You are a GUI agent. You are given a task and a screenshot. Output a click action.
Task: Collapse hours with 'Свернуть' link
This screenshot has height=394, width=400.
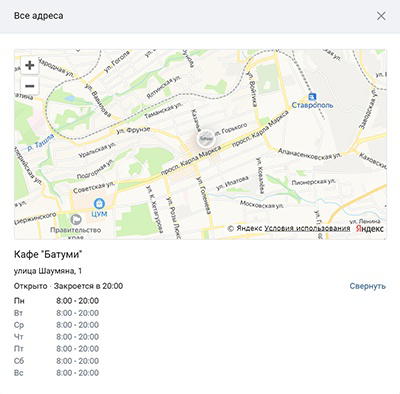pyautogui.click(x=367, y=286)
